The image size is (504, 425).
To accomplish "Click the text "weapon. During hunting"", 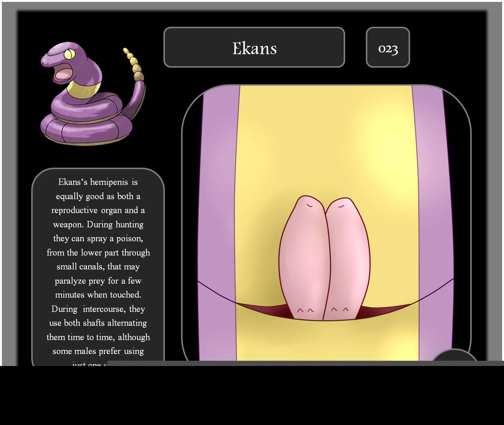I will [x=98, y=224].
